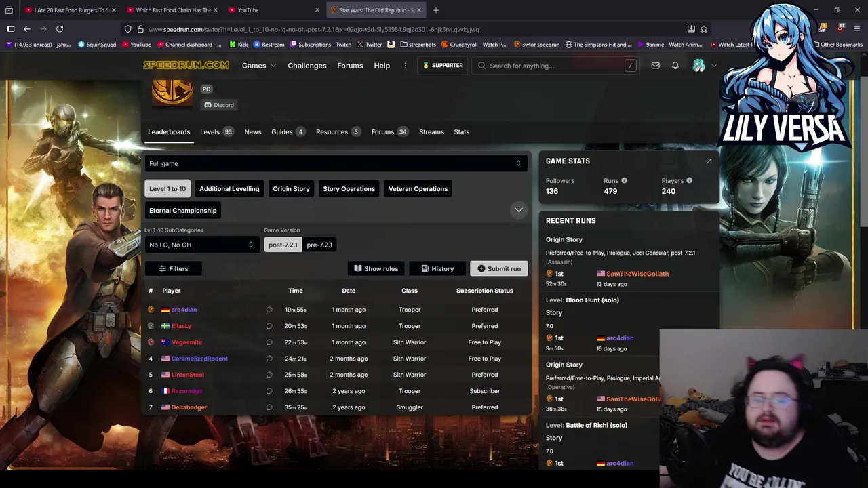The height and width of the screenshot is (488, 868).
Task: Click the game cover icon
Action: pyautogui.click(x=172, y=92)
